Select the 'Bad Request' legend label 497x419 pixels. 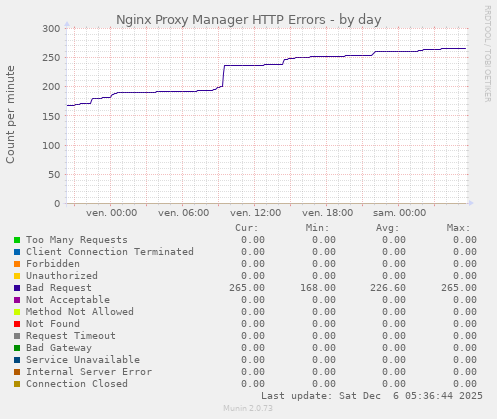click(x=59, y=288)
